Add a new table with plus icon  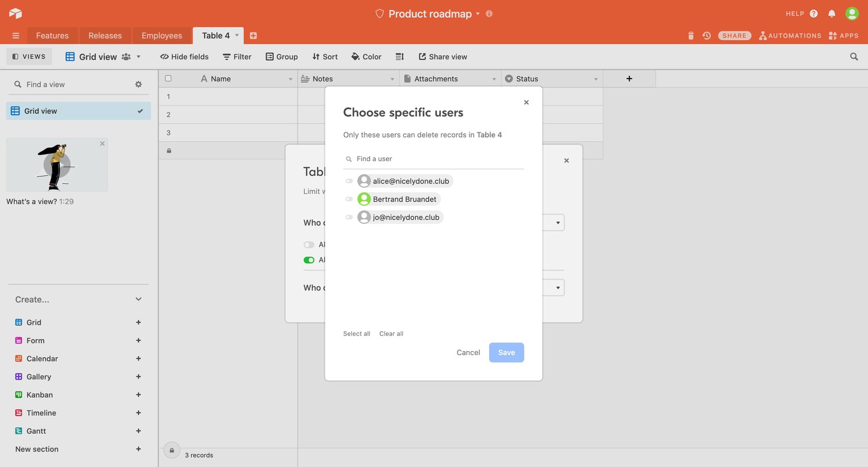253,36
